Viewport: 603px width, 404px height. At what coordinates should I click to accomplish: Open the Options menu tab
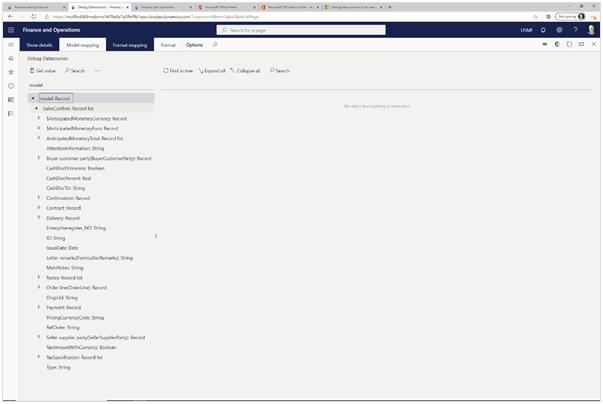(194, 45)
